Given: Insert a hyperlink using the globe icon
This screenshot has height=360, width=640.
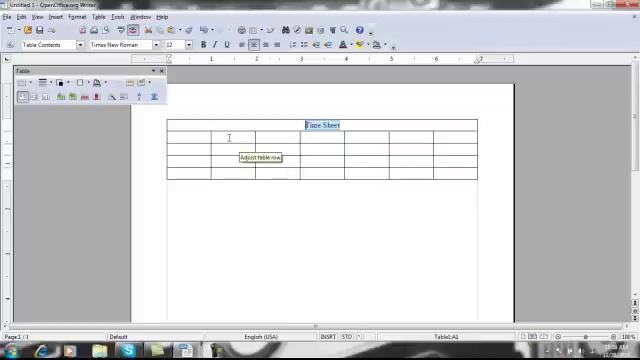Looking at the screenshot, I should 242,30.
